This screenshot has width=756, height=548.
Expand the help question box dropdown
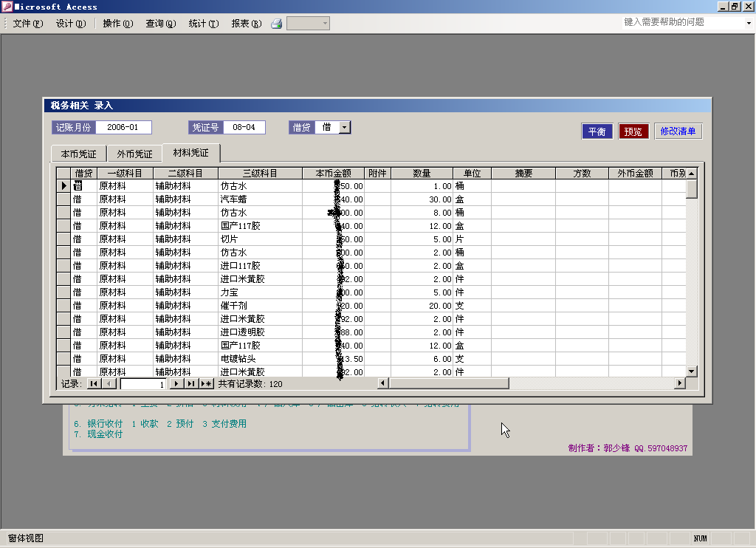748,23
